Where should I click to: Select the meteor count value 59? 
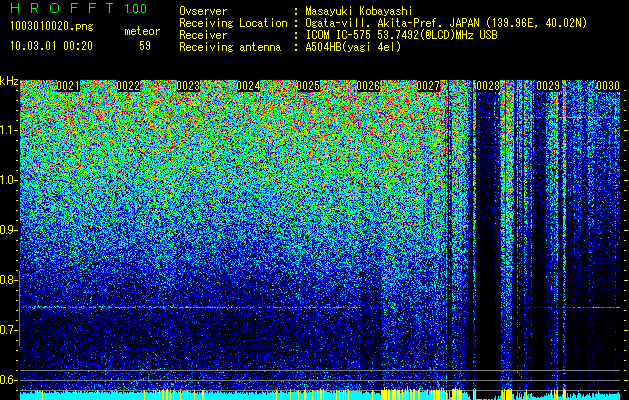(x=145, y=46)
